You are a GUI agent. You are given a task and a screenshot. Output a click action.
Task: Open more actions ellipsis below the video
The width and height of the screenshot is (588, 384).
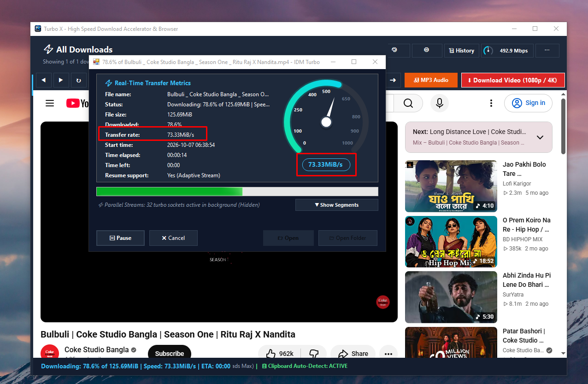[388, 354]
